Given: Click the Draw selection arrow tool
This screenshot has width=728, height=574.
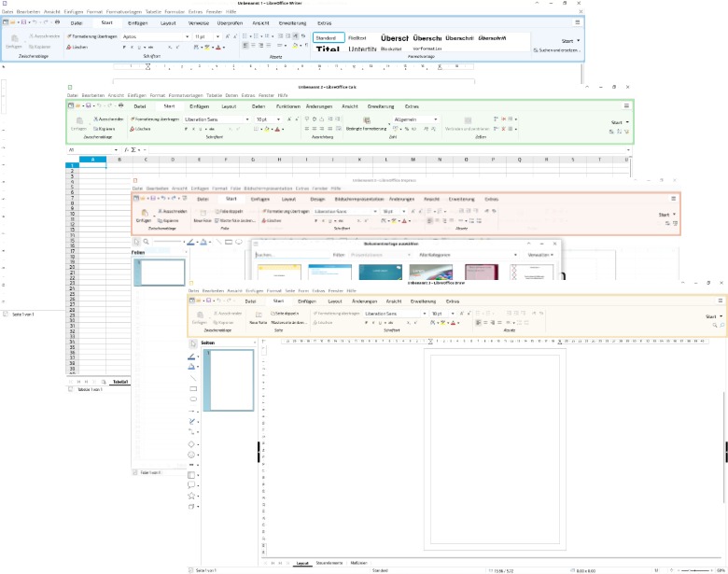Looking at the screenshot, I should click(x=192, y=343).
